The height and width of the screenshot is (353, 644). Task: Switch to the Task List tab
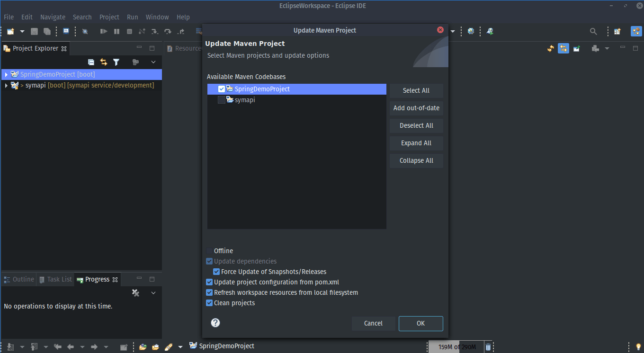(x=55, y=279)
